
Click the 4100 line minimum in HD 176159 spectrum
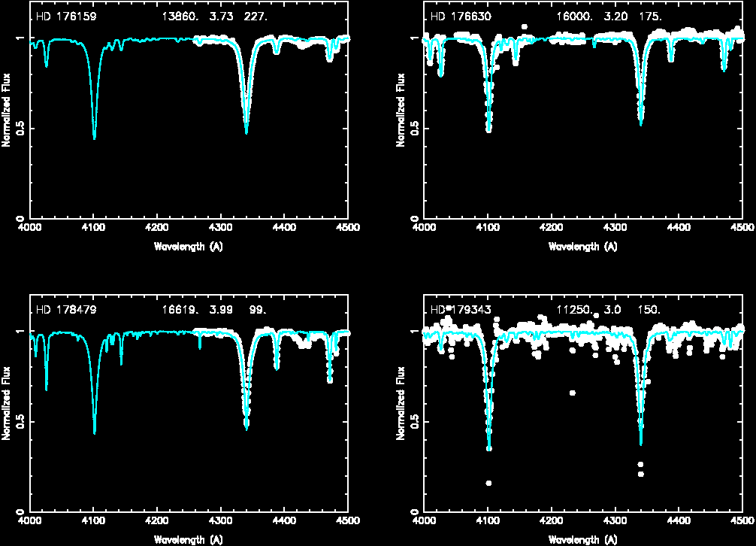click(94, 138)
